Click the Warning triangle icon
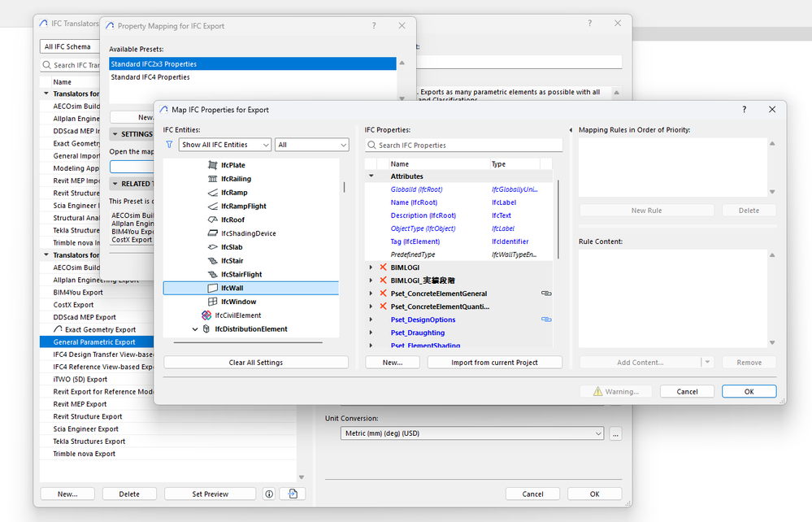The image size is (812, 522). [597, 392]
